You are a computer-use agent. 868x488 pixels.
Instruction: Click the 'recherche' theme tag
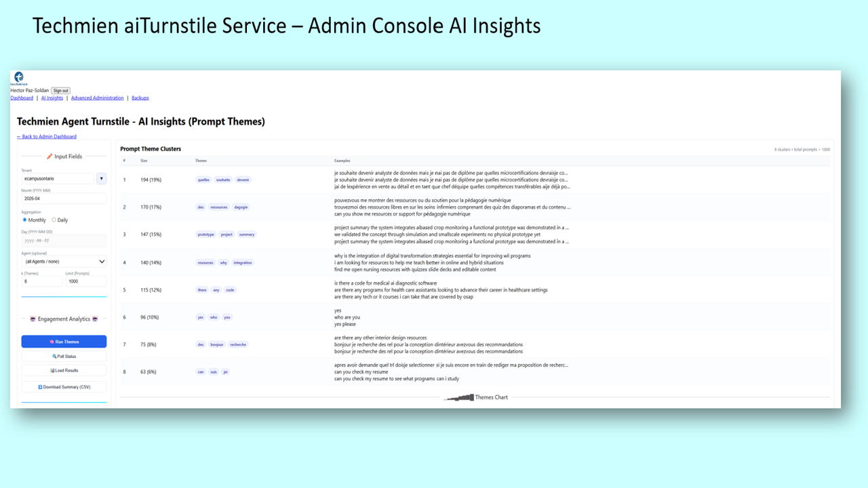click(238, 345)
